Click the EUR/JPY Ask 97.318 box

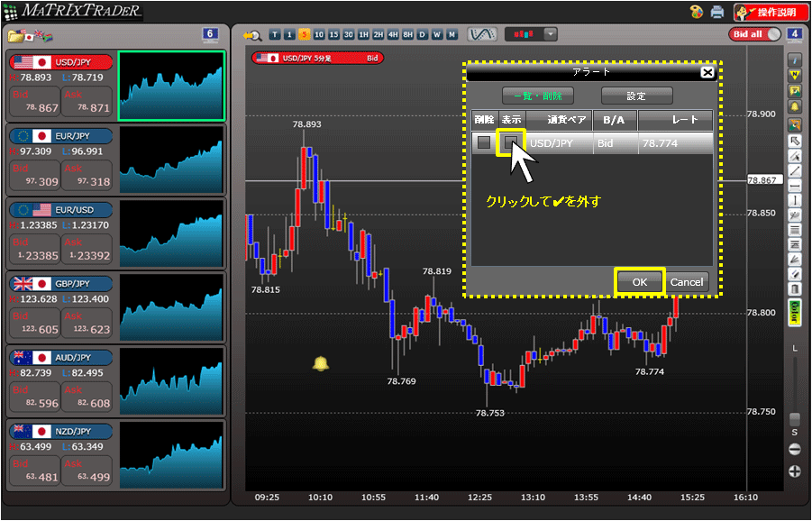87,176
